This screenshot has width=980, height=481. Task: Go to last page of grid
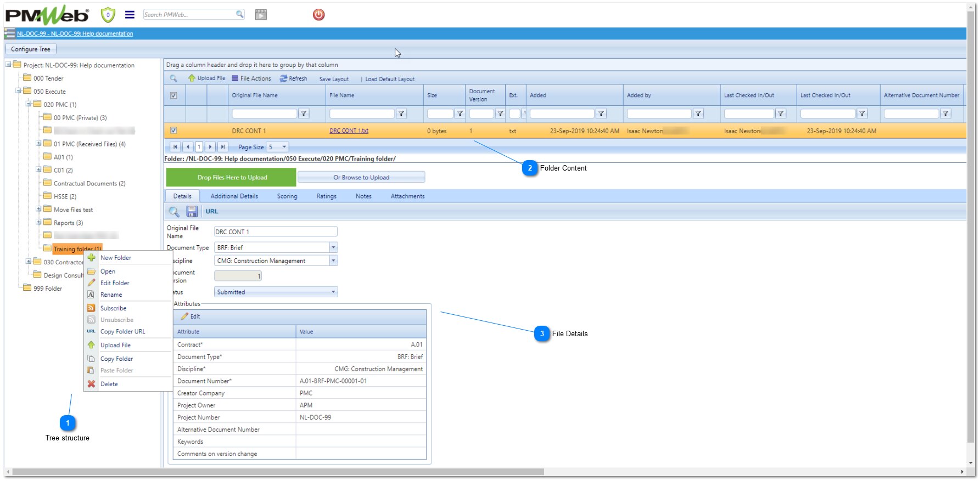click(222, 147)
